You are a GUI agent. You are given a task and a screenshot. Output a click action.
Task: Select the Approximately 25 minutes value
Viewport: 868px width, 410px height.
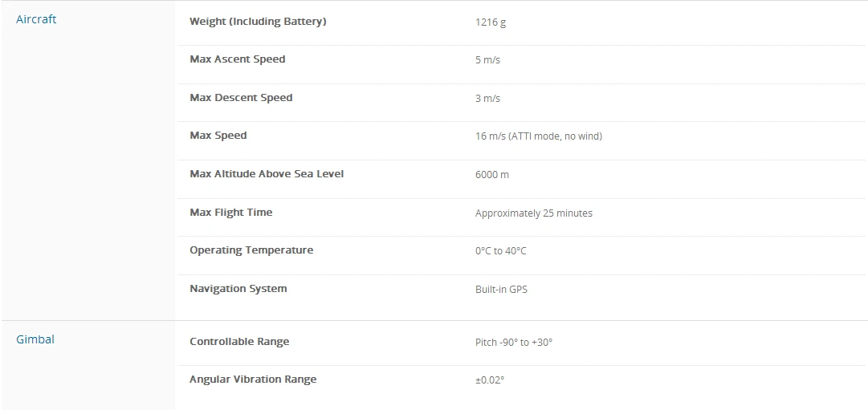(x=533, y=213)
